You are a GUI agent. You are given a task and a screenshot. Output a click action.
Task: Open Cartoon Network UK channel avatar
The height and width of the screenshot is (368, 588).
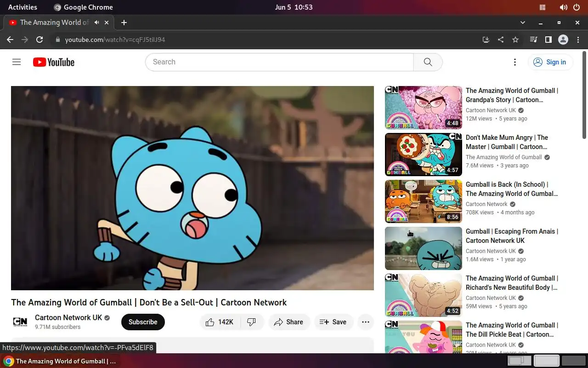[20, 322]
